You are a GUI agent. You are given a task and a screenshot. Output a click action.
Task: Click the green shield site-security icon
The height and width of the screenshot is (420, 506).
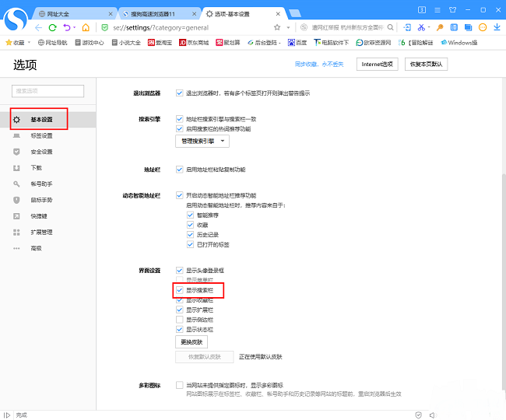[x=104, y=28]
